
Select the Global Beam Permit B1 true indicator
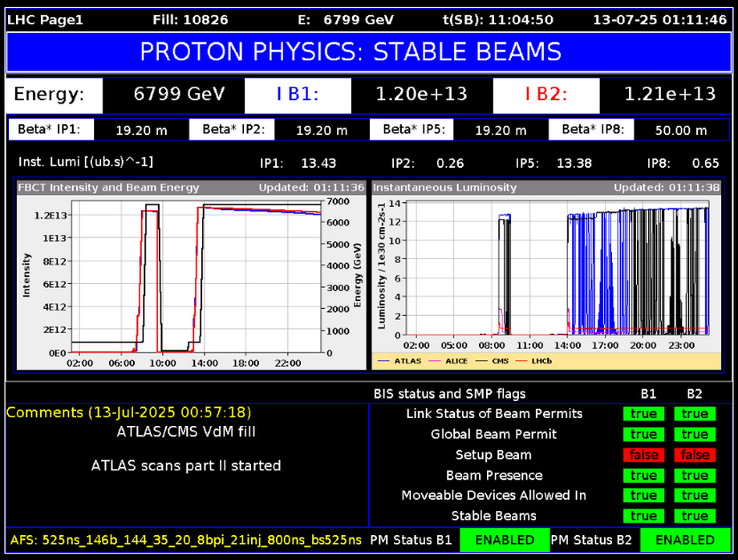[x=643, y=434]
